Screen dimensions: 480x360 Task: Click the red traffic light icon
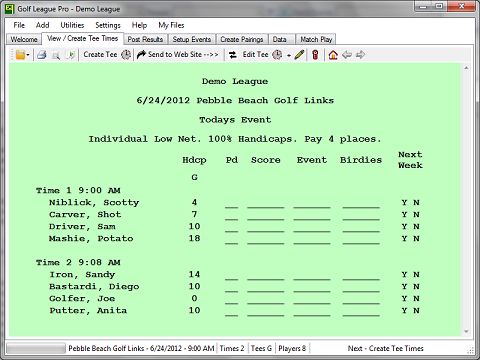315,55
